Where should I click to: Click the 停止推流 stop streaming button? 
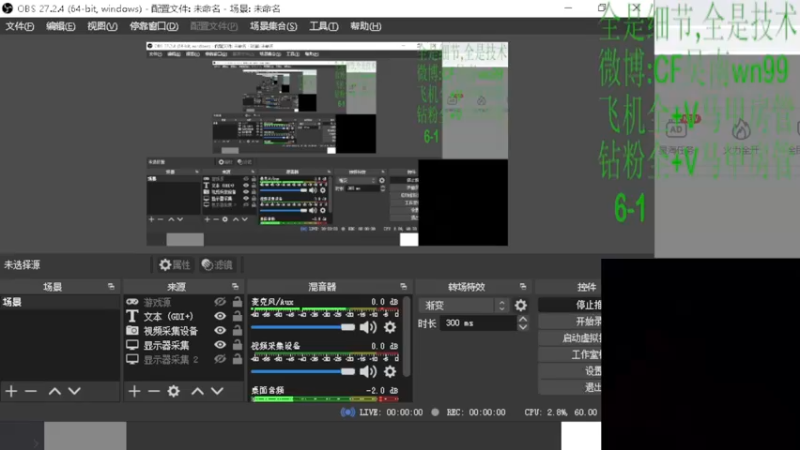pos(569,305)
